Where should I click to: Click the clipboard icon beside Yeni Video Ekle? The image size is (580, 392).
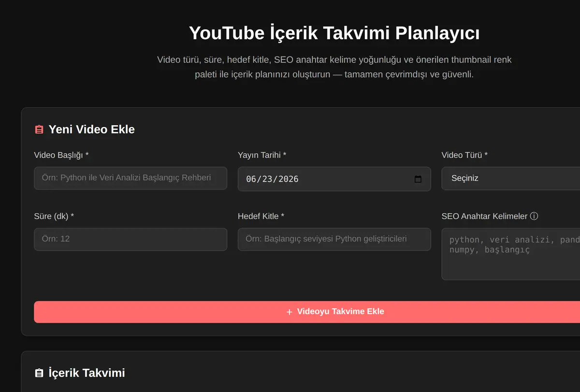point(39,130)
